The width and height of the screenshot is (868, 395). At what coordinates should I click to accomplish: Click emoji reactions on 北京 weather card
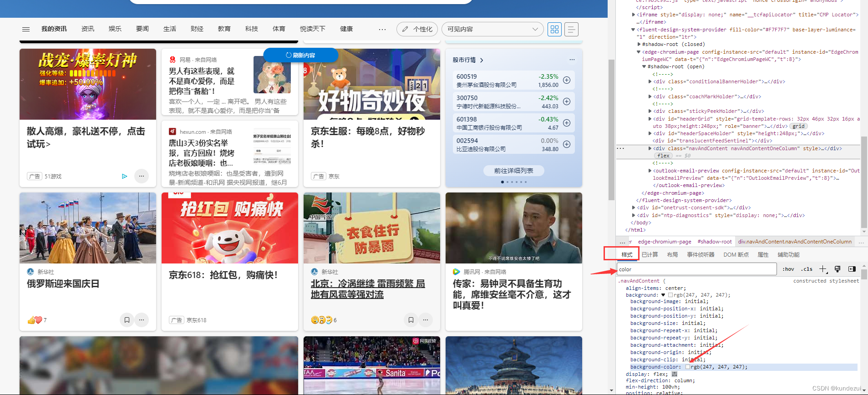[x=324, y=320]
